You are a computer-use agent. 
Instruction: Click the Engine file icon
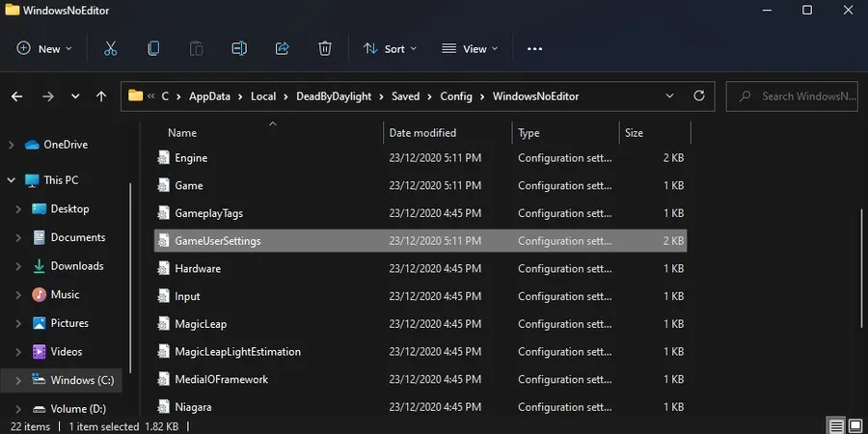(163, 158)
